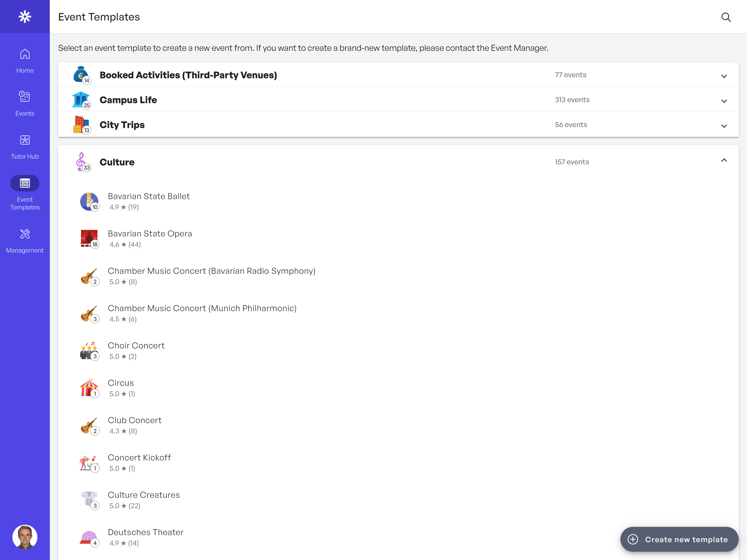Go to Home in sidebar

(x=25, y=61)
